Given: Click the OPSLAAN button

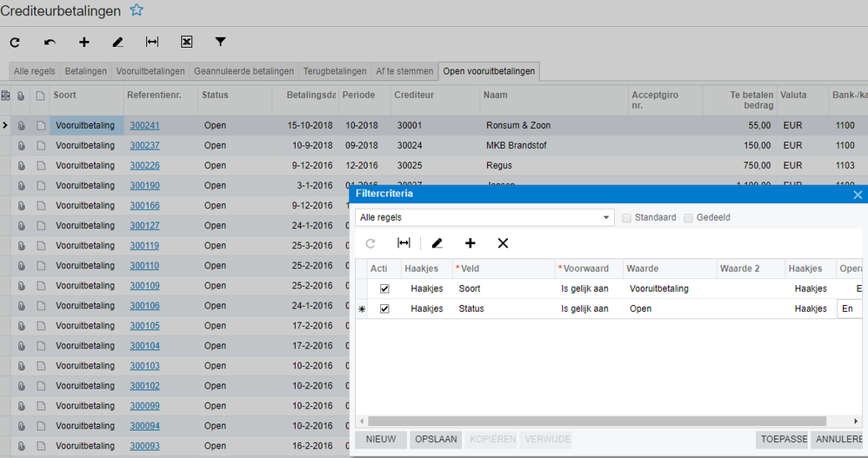Looking at the screenshot, I should (436, 440).
